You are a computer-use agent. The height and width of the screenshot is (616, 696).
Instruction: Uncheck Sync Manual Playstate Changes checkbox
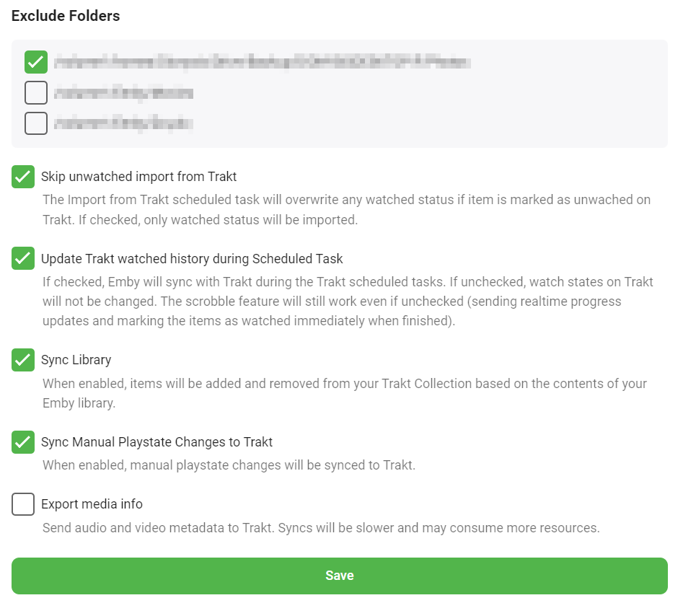(x=23, y=441)
